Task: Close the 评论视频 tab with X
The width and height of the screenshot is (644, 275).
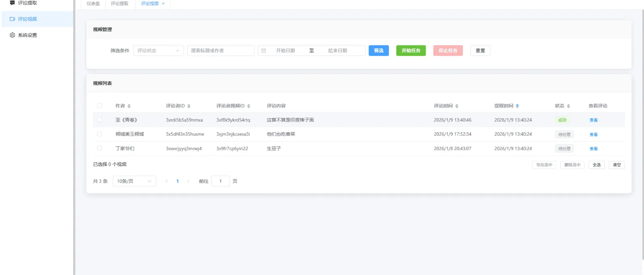Action: [x=163, y=4]
